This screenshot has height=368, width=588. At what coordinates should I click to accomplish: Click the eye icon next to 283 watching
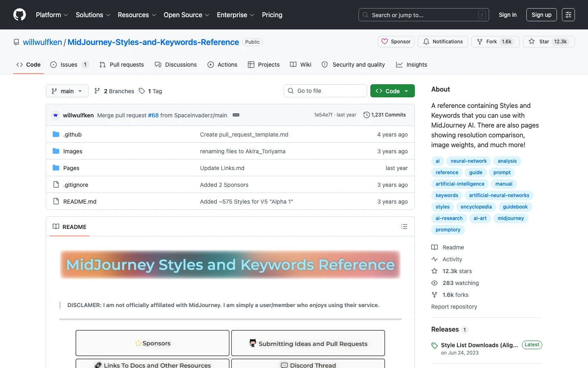[434, 283]
